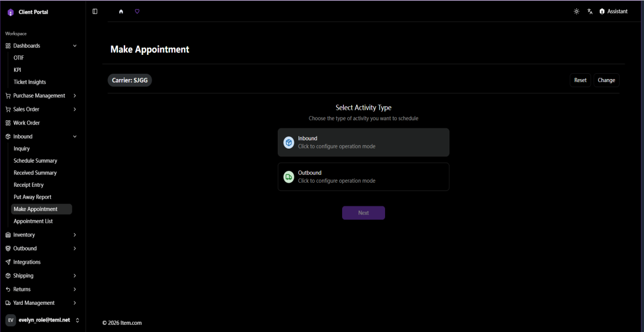Collapse the Dashboards section chevron
The height and width of the screenshot is (332, 644).
coord(75,46)
